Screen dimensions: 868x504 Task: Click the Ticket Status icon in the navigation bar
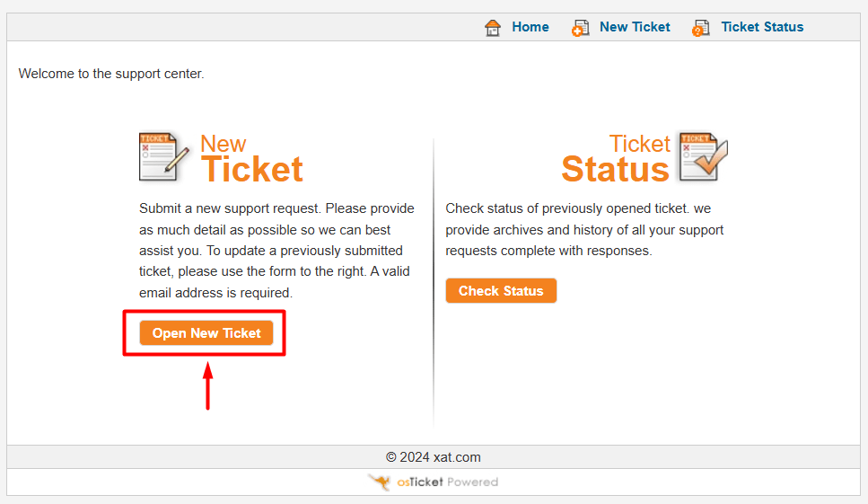pos(701,28)
